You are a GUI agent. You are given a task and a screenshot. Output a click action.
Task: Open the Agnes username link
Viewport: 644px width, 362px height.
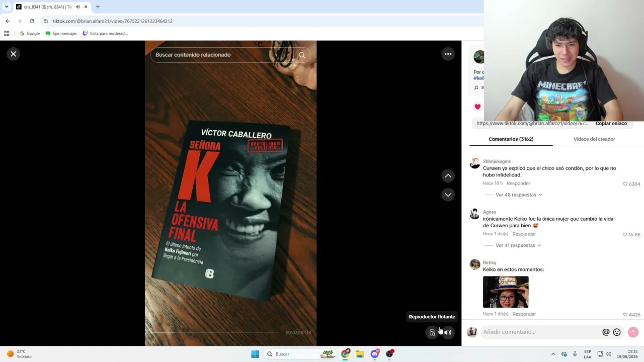click(x=490, y=212)
